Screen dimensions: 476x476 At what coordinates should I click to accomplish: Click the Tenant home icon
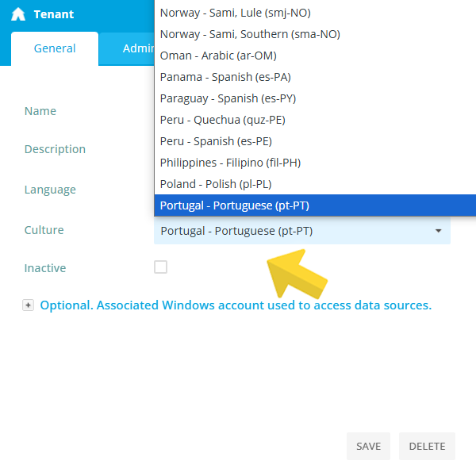(x=18, y=14)
